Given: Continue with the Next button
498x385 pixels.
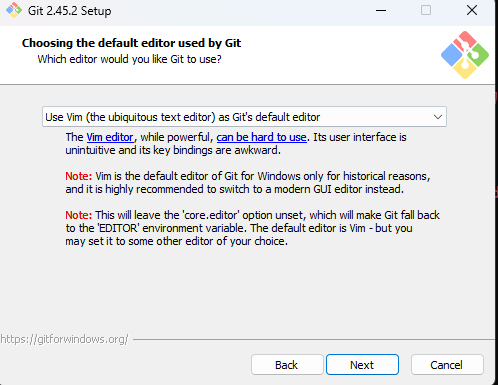Looking at the screenshot, I should click(x=362, y=365).
